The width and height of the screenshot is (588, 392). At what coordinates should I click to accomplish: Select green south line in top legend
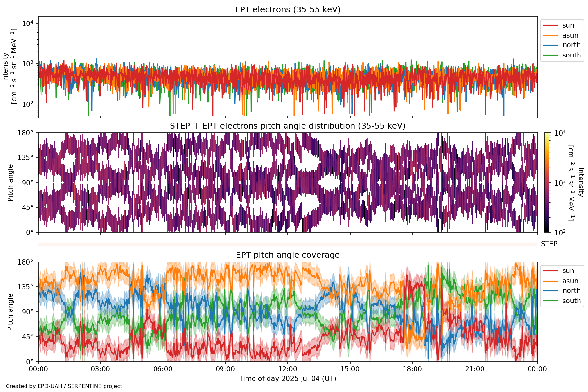coord(550,55)
